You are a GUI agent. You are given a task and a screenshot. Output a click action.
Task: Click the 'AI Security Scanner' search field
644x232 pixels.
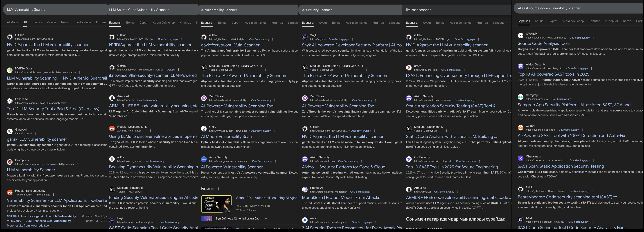click(x=350, y=10)
